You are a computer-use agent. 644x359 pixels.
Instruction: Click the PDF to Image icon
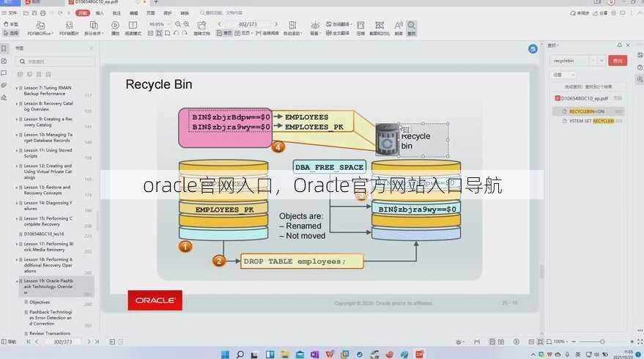pyautogui.click(x=69, y=26)
